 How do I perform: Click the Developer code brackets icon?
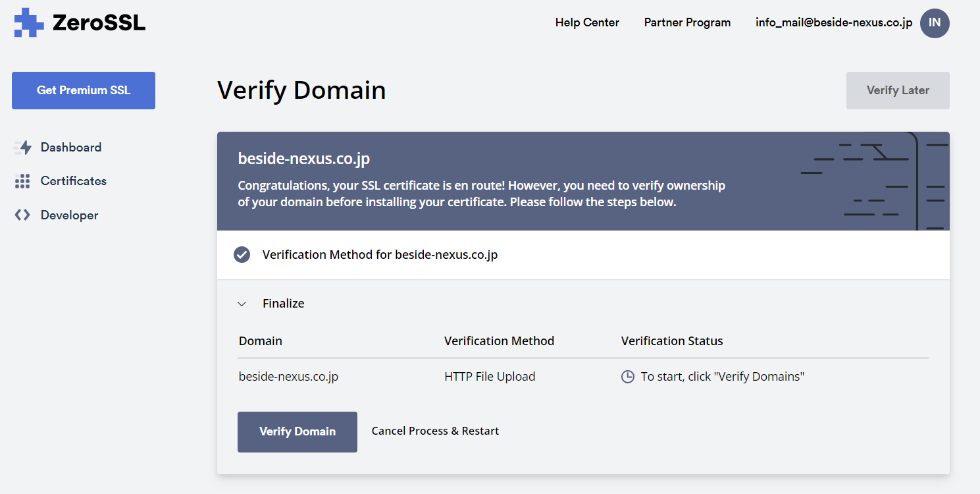coord(21,214)
